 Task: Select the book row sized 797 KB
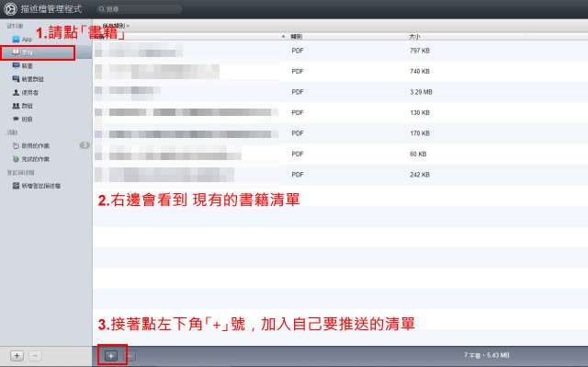[340, 51]
